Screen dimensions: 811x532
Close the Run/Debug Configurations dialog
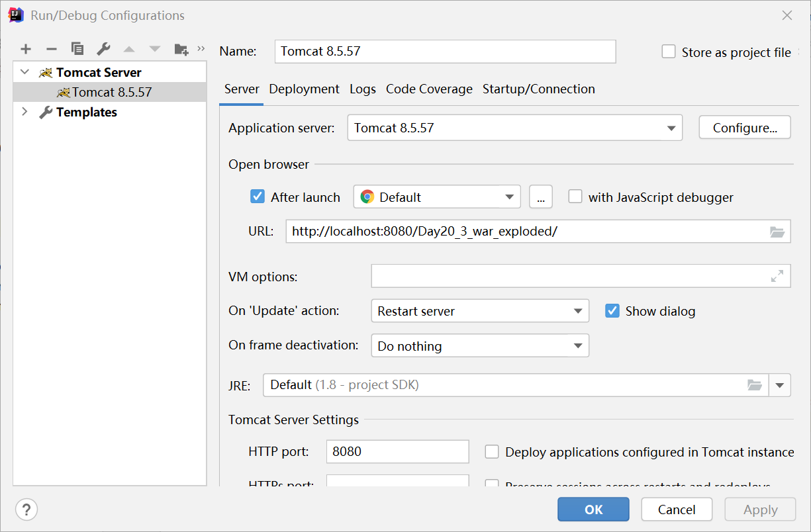787,15
